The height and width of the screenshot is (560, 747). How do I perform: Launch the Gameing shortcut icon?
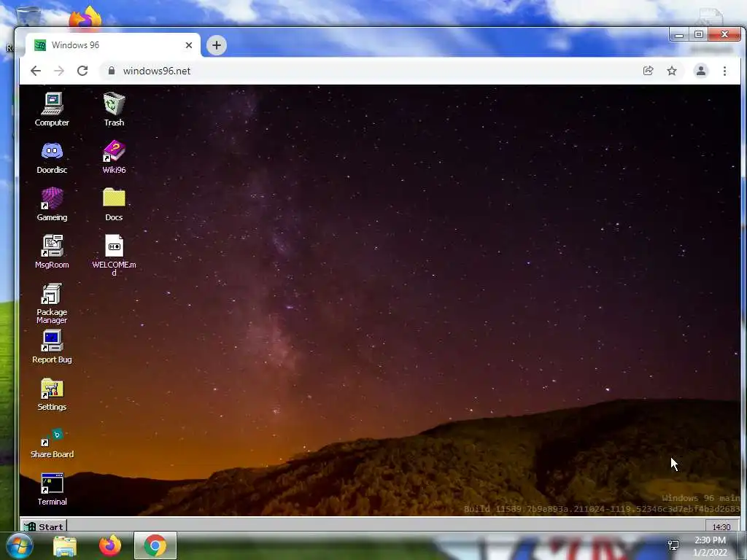pos(52,204)
